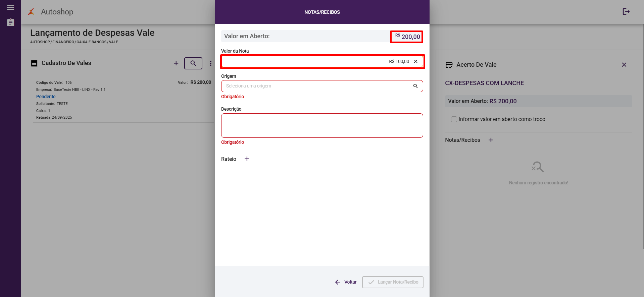Image resolution: width=644 pixels, height=297 pixels.
Task: Close the Acerto De Vale panel
Action: (x=624, y=65)
